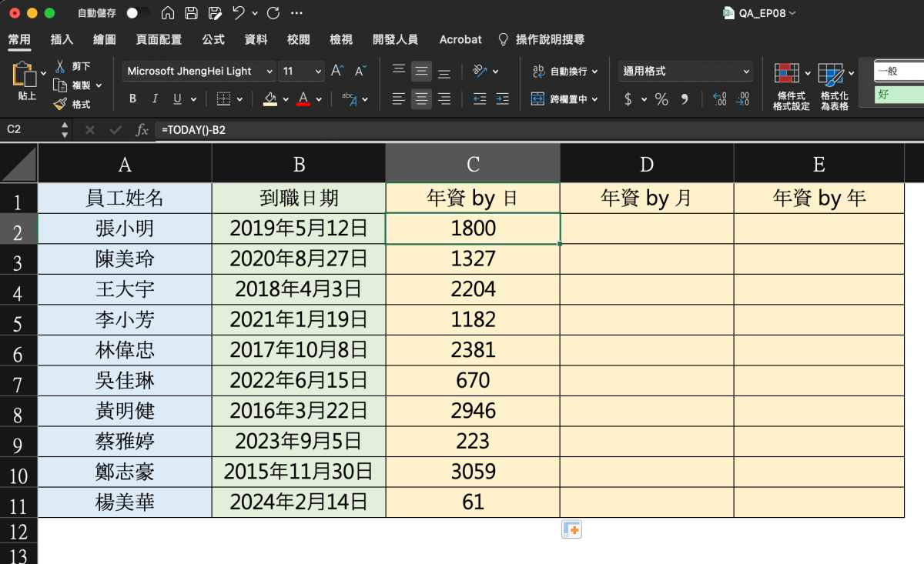The width and height of the screenshot is (924, 564).
Task: Open the 頁面配置 ribbon tab
Action: pyautogui.click(x=159, y=39)
